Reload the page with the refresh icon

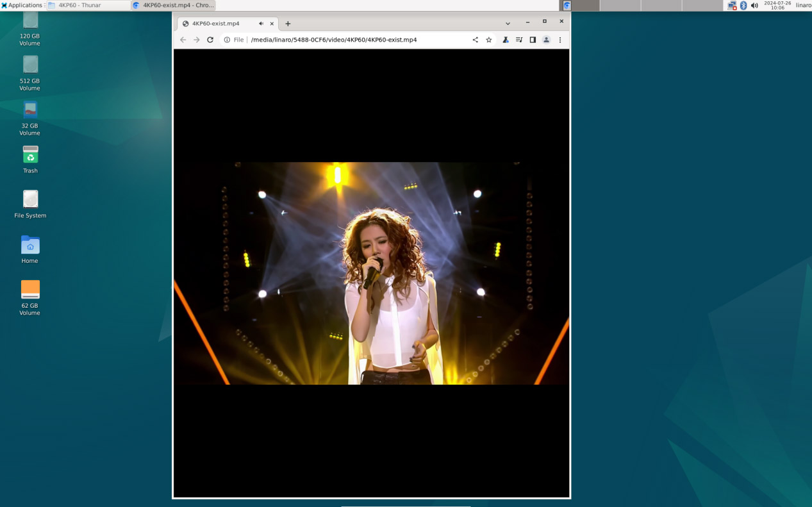tap(210, 40)
